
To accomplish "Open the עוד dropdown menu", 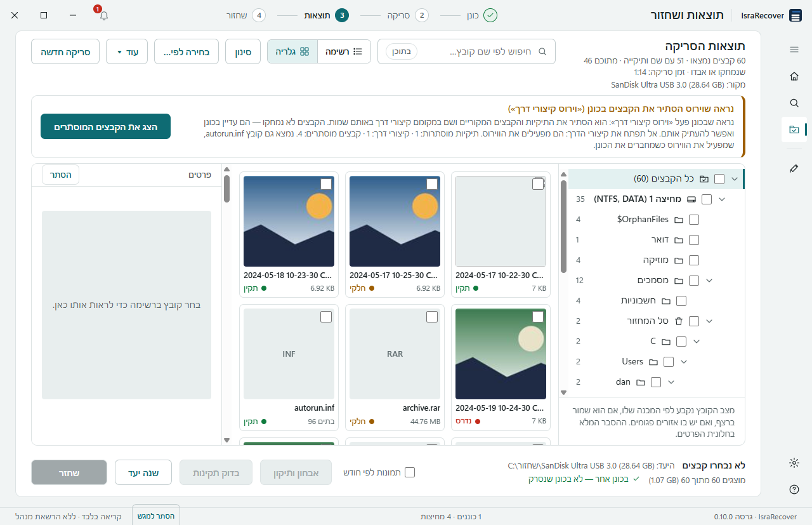I will tap(127, 51).
